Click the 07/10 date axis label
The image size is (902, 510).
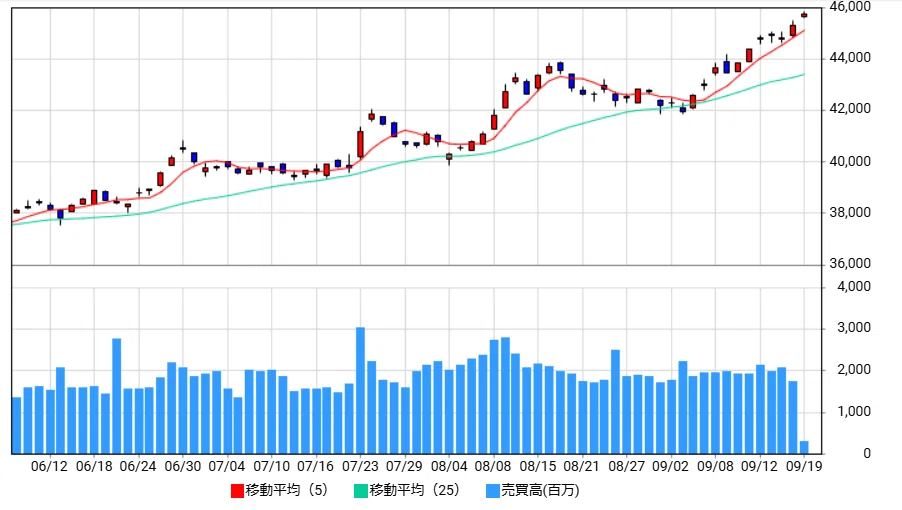272,466
